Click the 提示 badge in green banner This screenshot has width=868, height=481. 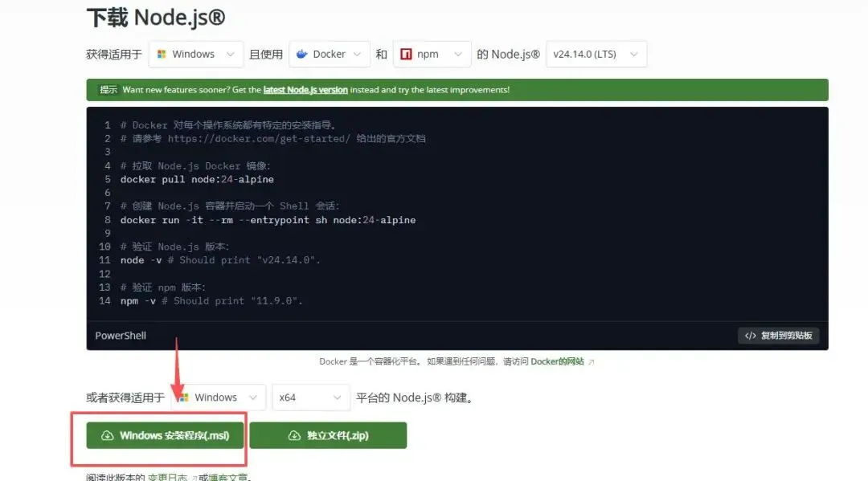coord(108,90)
